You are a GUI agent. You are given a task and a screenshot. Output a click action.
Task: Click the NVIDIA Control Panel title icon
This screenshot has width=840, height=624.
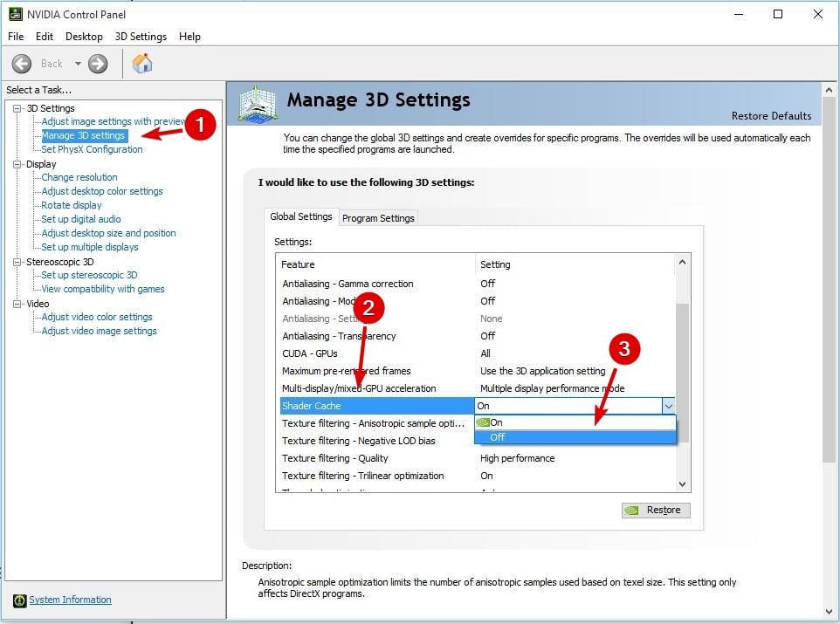point(16,15)
